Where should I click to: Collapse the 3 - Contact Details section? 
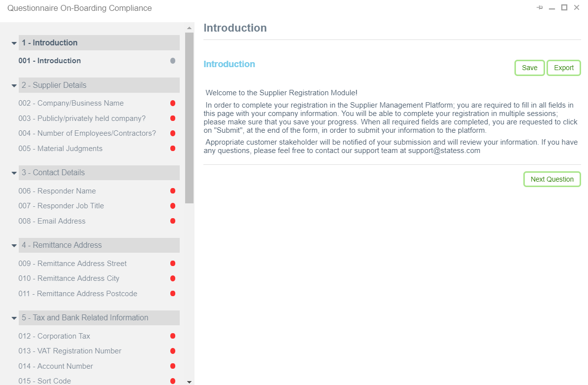click(x=14, y=173)
